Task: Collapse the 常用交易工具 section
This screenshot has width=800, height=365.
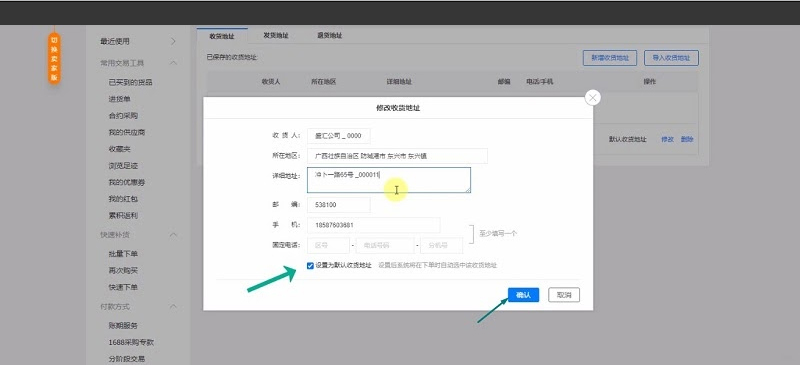Action: coord(173,63)
